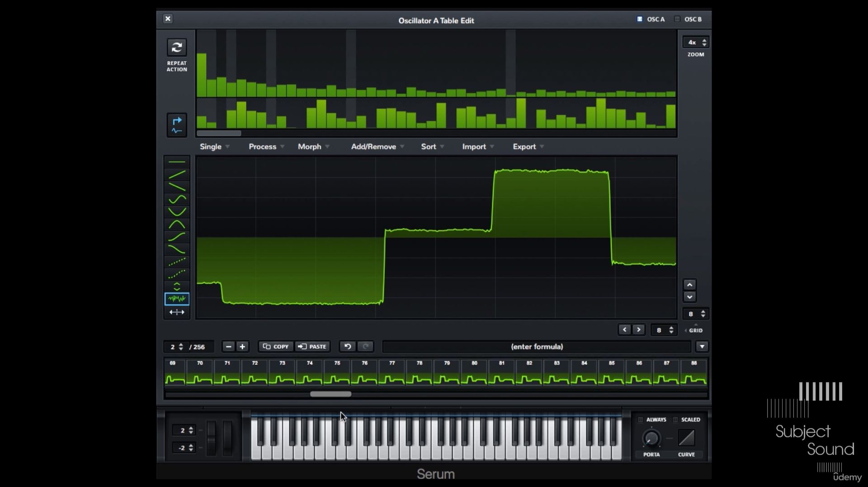Viewport: 868px width, 487px height.
Task: Open the Import menu
Action: tap(478, 146)
